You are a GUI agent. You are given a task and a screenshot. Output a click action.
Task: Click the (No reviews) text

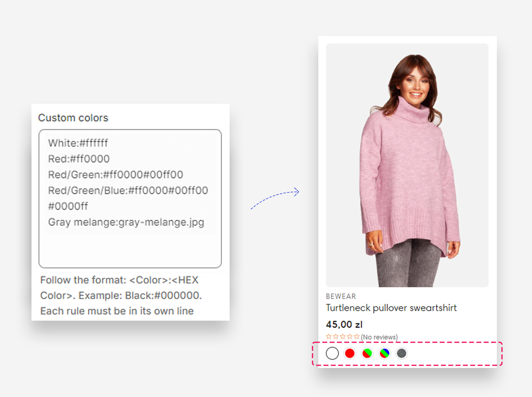(x=379, y=337)
